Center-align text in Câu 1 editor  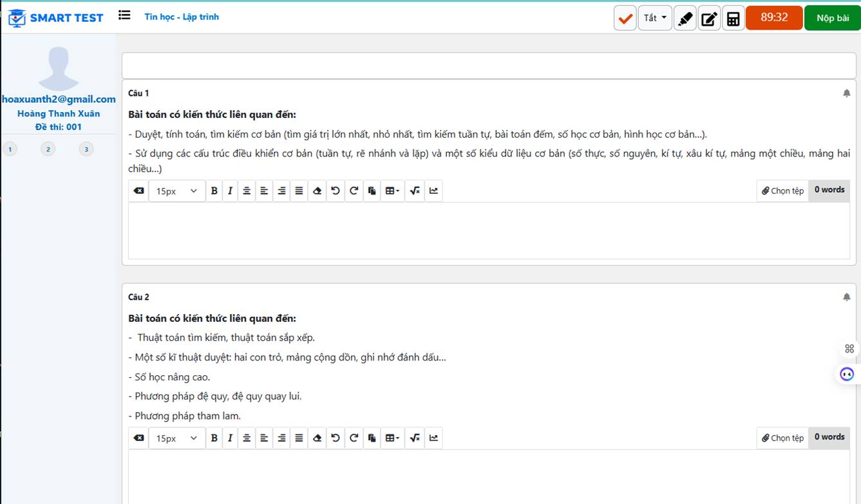point(247,191)
